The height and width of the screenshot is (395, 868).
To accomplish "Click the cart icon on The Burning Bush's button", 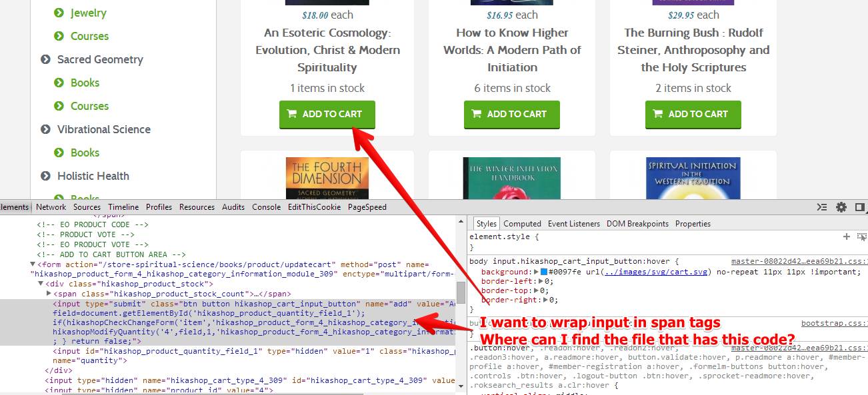I will click(x=657, y=114).
